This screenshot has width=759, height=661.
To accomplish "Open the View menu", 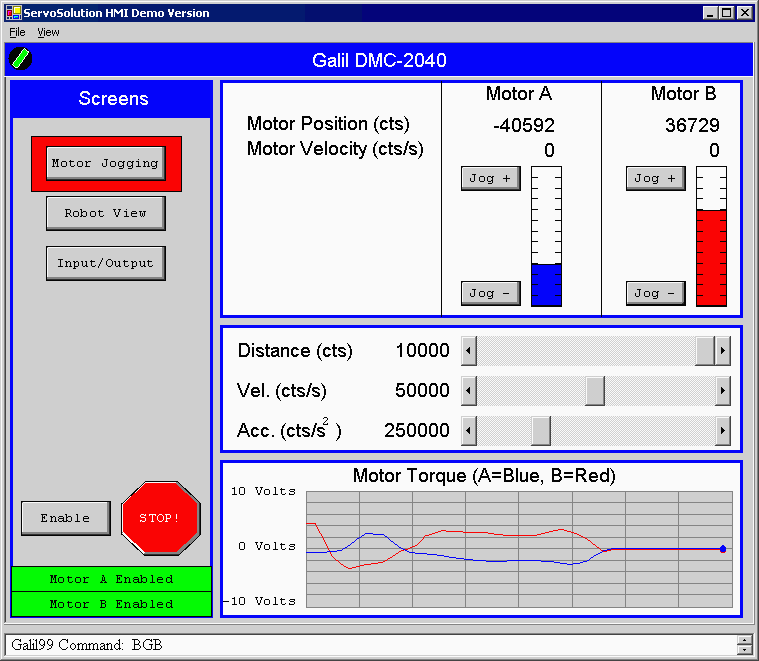I will coord(48,32).
